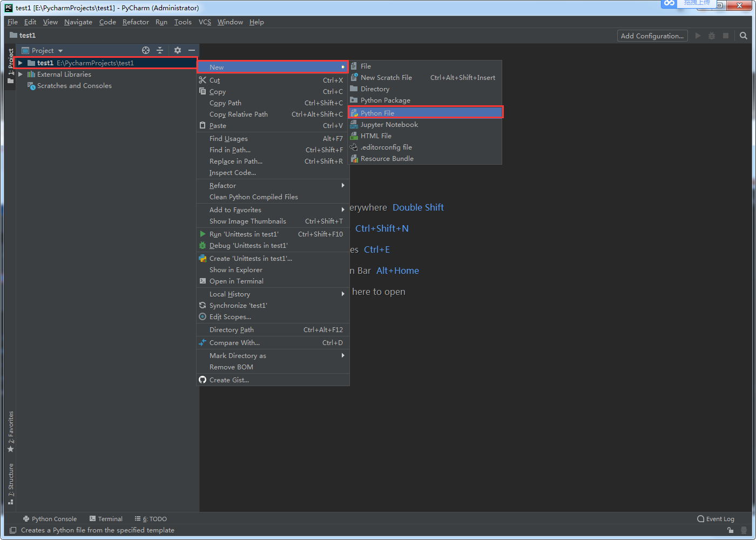Click the HTML File icon

click(x=354, y=136)
